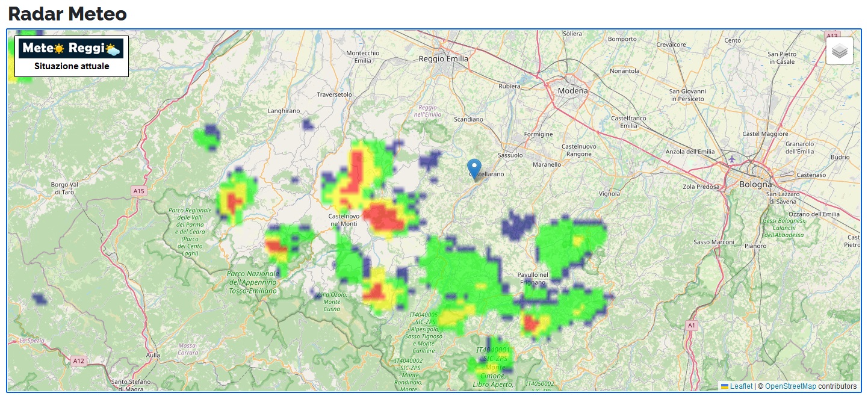This screenshot has width=868, height=399.
Task: Click the Bologna city label
Action: click(755, 184)
